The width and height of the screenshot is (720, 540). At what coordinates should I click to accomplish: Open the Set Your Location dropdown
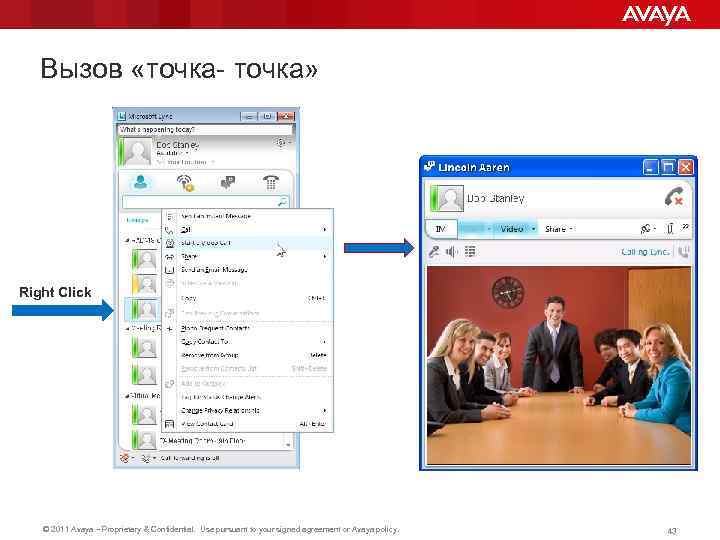coord(186,162)
